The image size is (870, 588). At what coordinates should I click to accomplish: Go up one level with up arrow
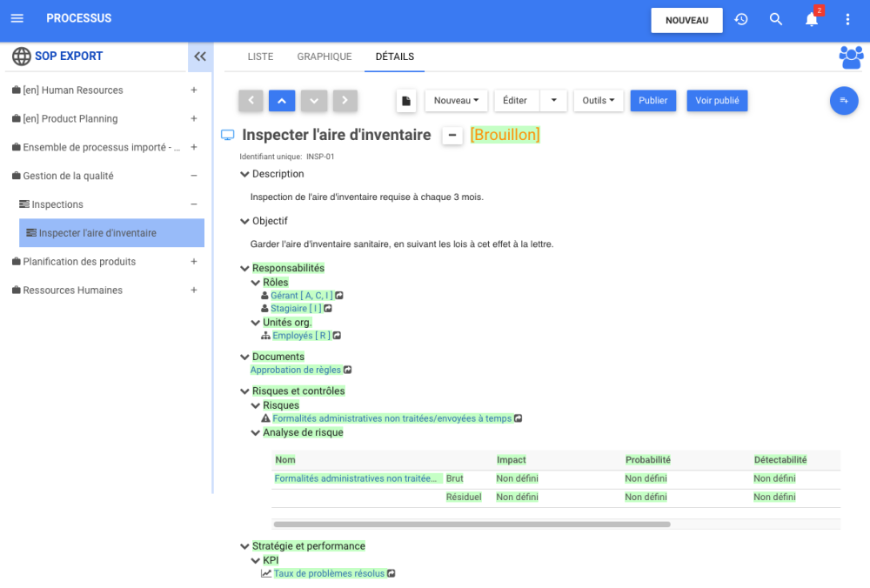[x=282, y=100]
